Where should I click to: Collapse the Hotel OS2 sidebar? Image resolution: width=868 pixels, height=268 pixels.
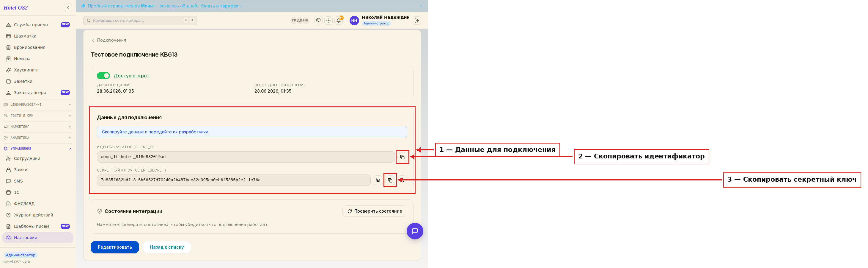point(68,8)
